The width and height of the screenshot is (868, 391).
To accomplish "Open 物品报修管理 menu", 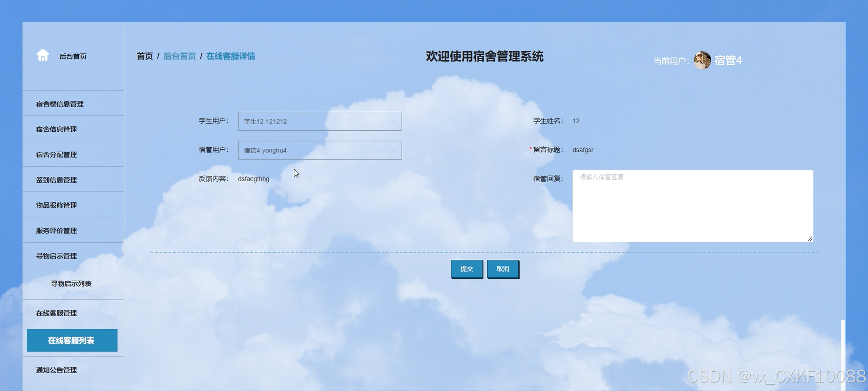I will point(56,205).
